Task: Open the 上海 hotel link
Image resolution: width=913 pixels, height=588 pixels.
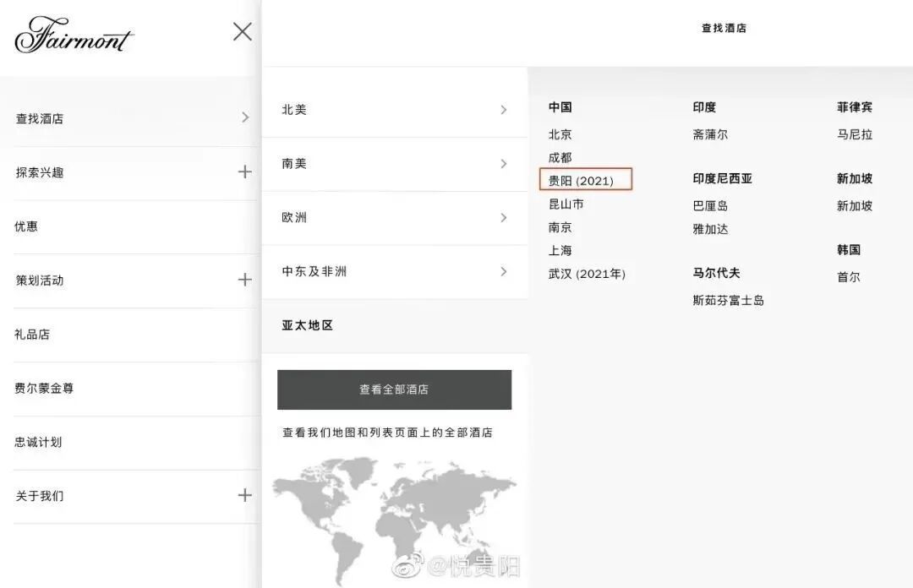Action: coord(560,250)
